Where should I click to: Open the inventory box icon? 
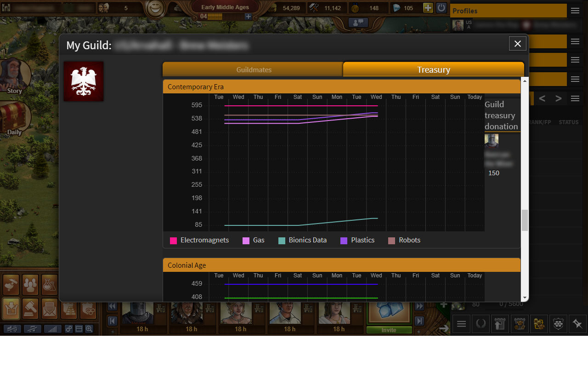(11, 309)
